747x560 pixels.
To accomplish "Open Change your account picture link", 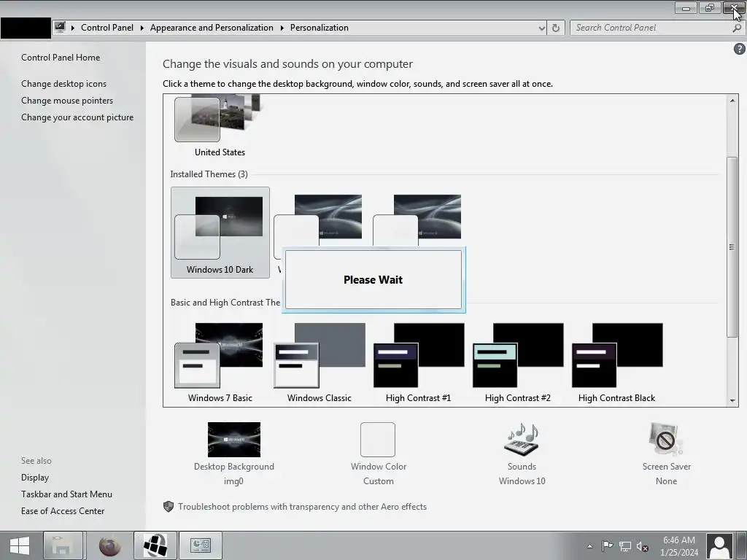I will (77, 117).
